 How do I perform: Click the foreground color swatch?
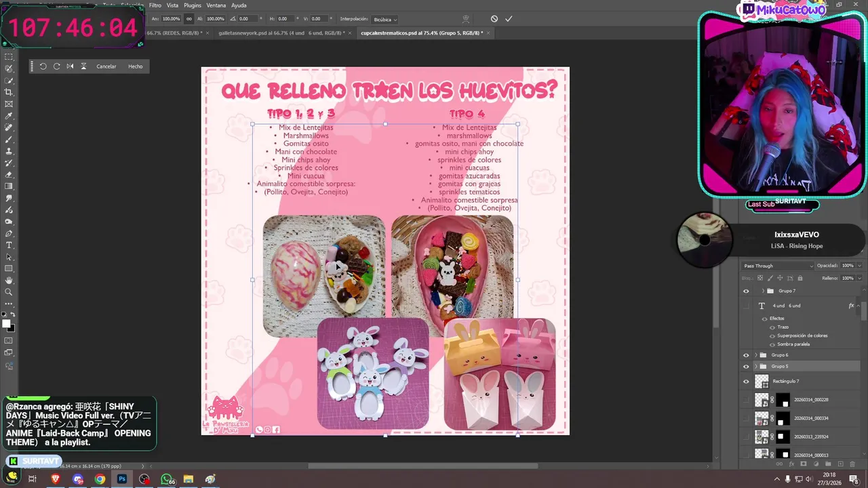click(x=7, y=324)
